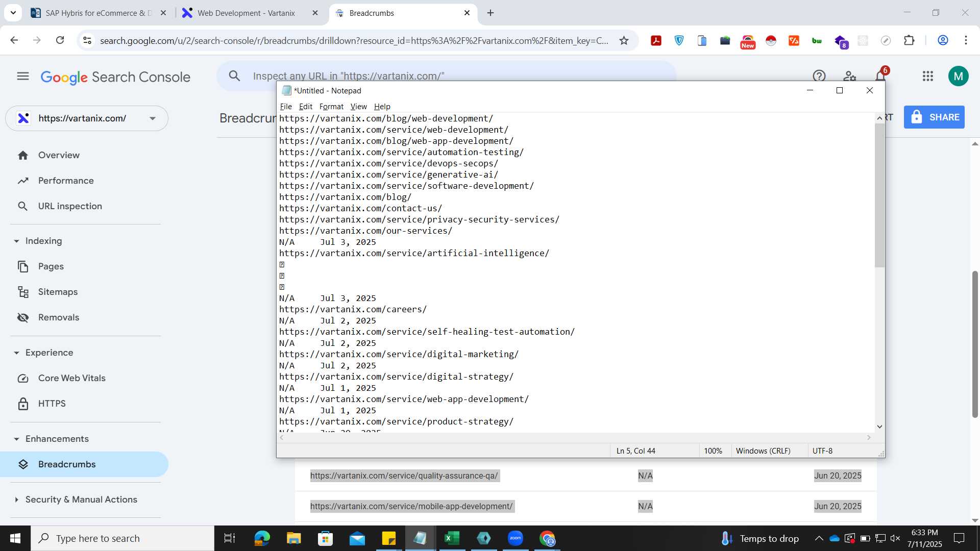Image resolution: width=980 pixels, height=551 pixels.
Task: Open notifications bell with 6 alerts
Action: point(881,76)
